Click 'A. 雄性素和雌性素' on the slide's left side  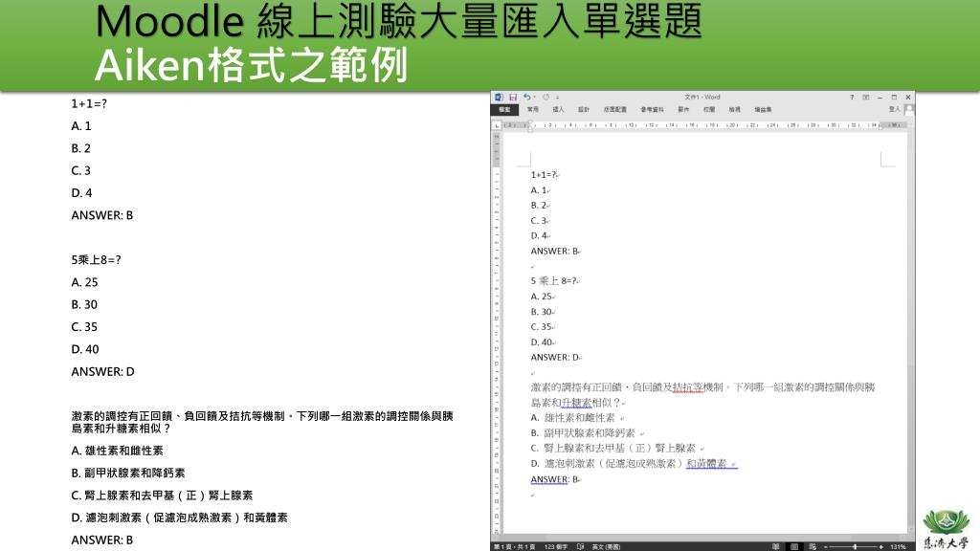(117, 451)
